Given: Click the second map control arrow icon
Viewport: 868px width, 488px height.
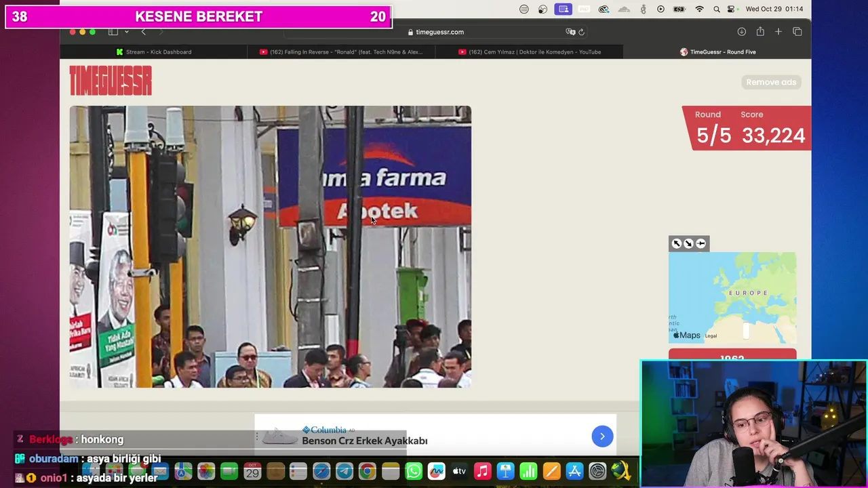Looking at the screenshot, I should (688, 243).
